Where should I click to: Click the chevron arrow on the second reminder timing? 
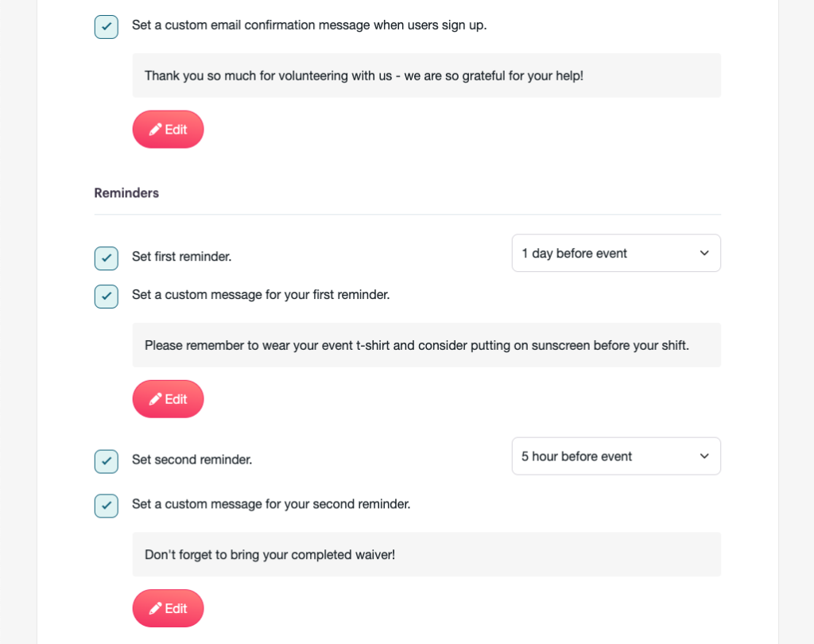pyautogui.click(x=704, y=456)
